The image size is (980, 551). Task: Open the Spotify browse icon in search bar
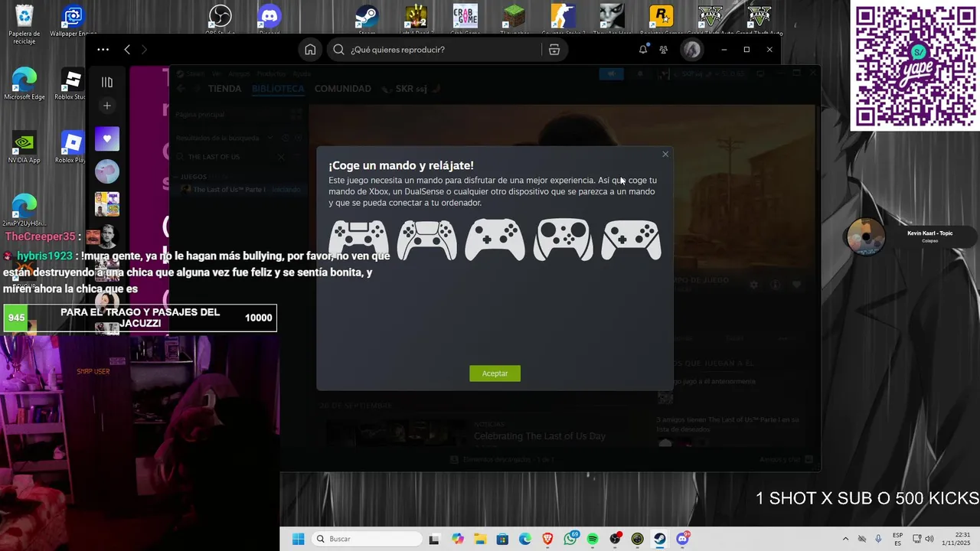(554, 50)
